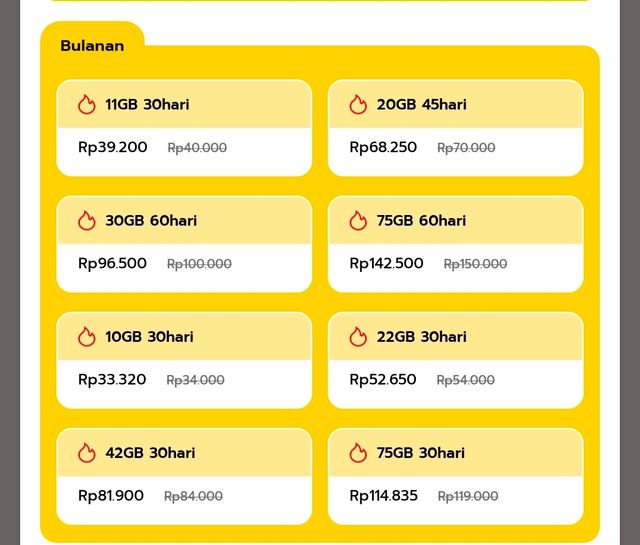The width and height of the screenshot is (640, 545).
Task: Choose the package priced Rp142.500
Action: tap(456, 244)
